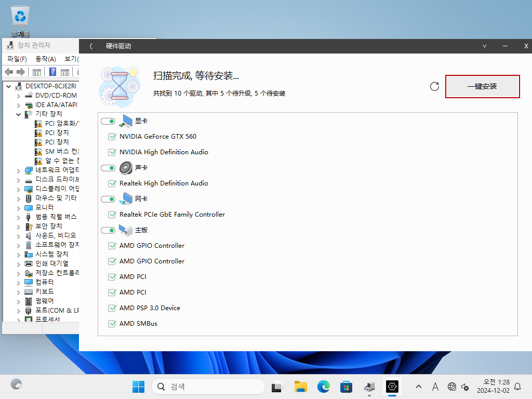
Task: Click the 声卡 speaker category icon
Action: 126,168
